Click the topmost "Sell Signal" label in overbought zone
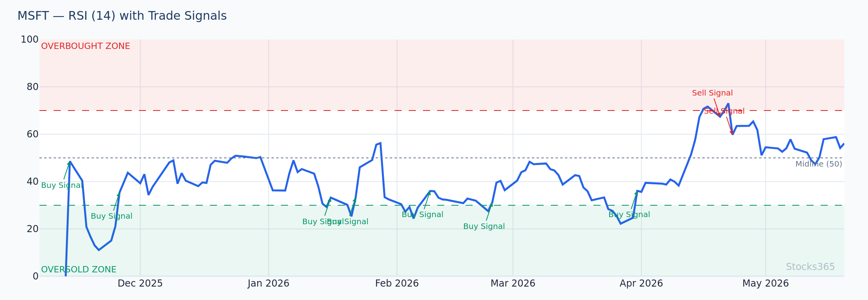The width and height of the screenshot is (868, 300). click(712, 93)
